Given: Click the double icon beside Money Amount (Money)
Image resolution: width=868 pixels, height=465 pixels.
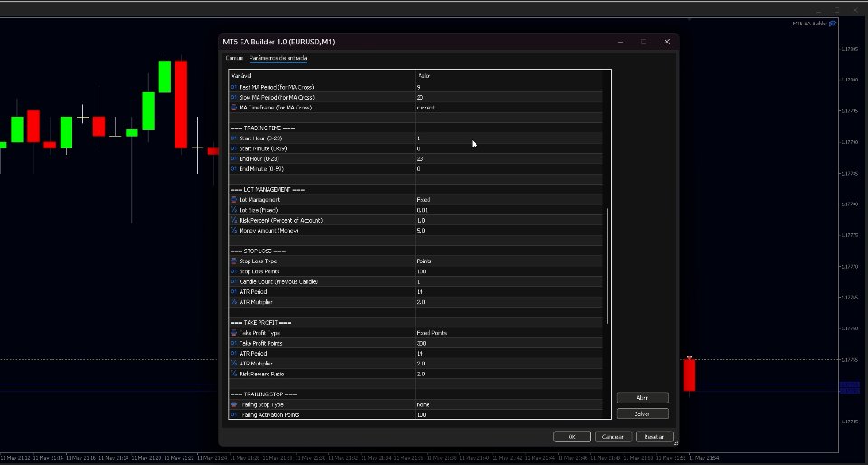Looking at the screenshot, I should click(233, 231).
